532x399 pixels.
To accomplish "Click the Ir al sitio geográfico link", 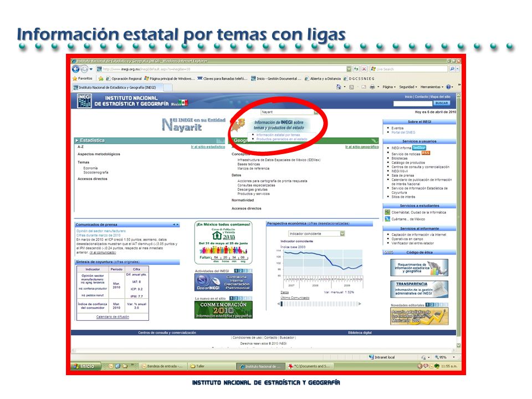I will tap(362, 147).
